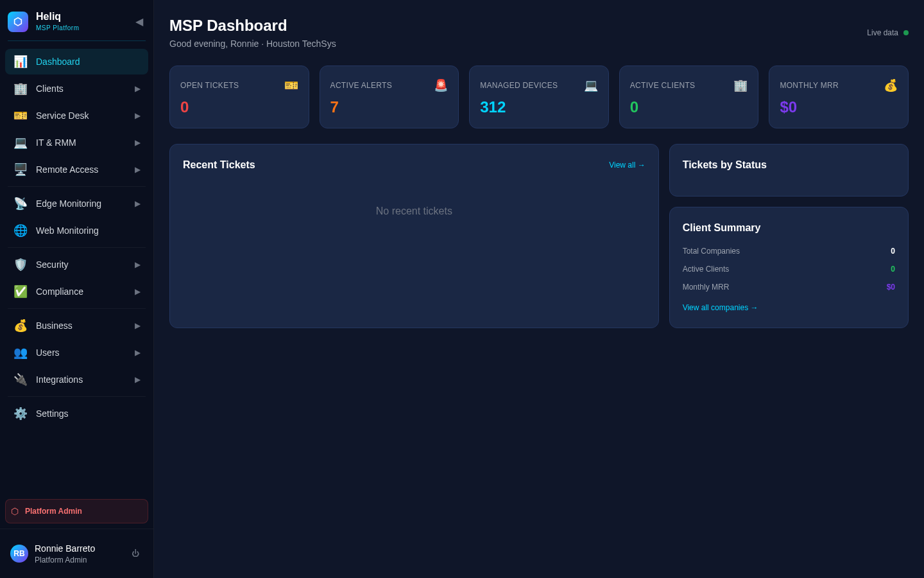Open the Heliq logo icon at the top
This screenshot has height=578, width=924.
point(17,21)
